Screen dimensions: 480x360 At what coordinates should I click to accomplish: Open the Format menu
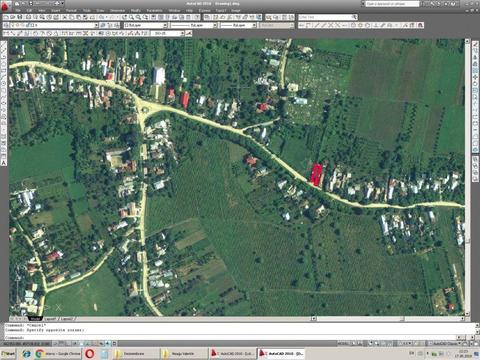(x=71, y=10)
